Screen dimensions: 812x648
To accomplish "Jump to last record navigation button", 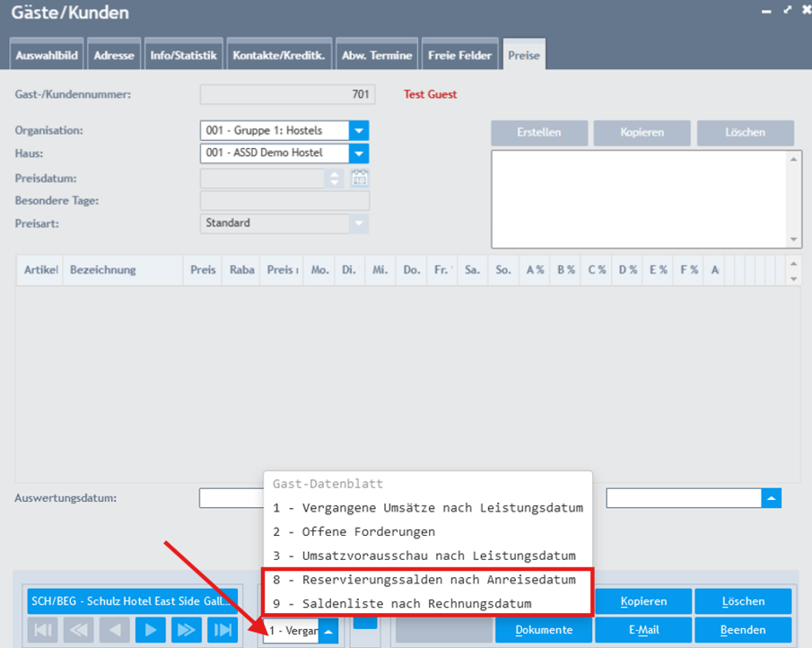I will (x=222, y=631).
